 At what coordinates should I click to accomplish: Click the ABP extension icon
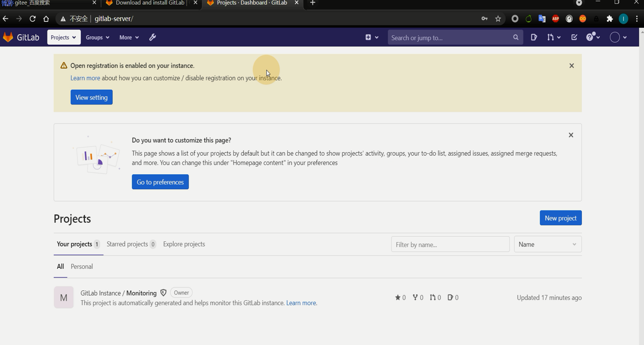[x=556, y=18]
